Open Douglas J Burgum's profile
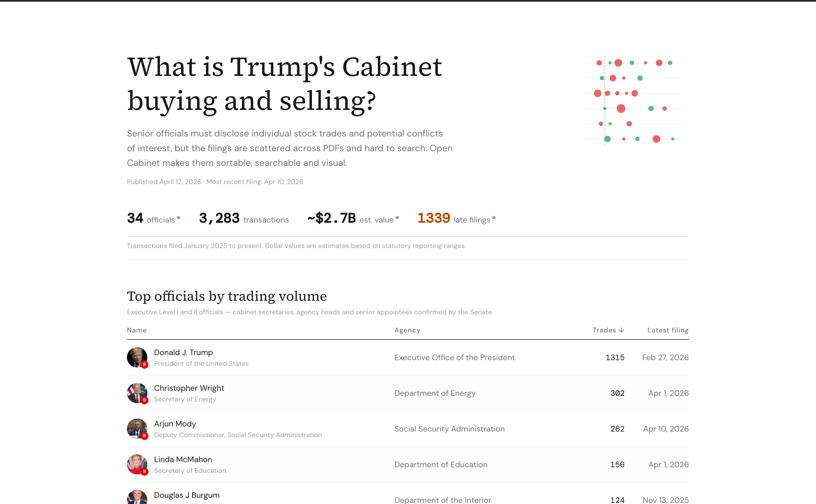The image size is (816, 504). point(187,495)
